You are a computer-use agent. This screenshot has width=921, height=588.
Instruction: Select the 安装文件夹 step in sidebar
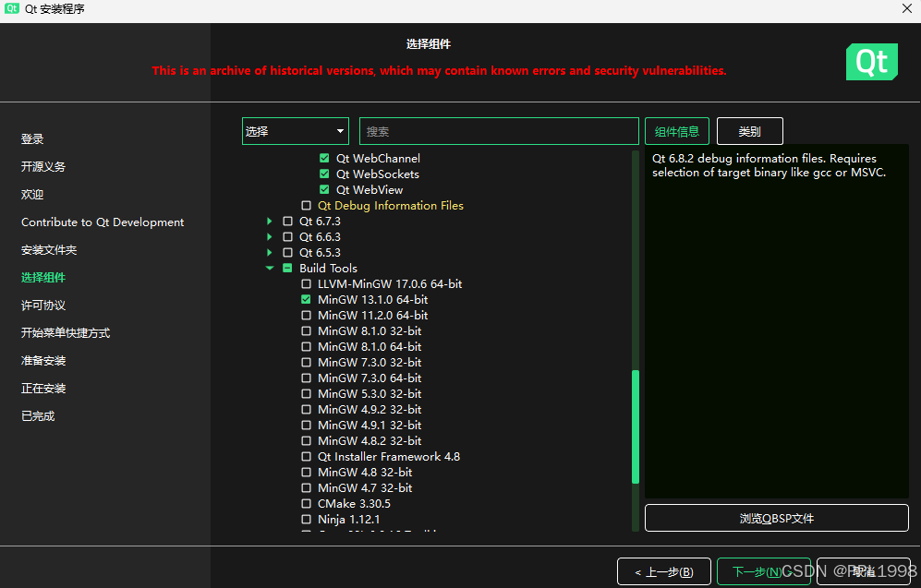(49, 250)
